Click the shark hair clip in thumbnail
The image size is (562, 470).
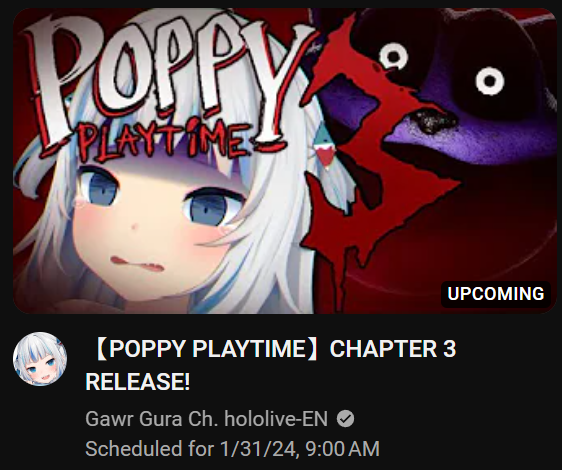324,149
